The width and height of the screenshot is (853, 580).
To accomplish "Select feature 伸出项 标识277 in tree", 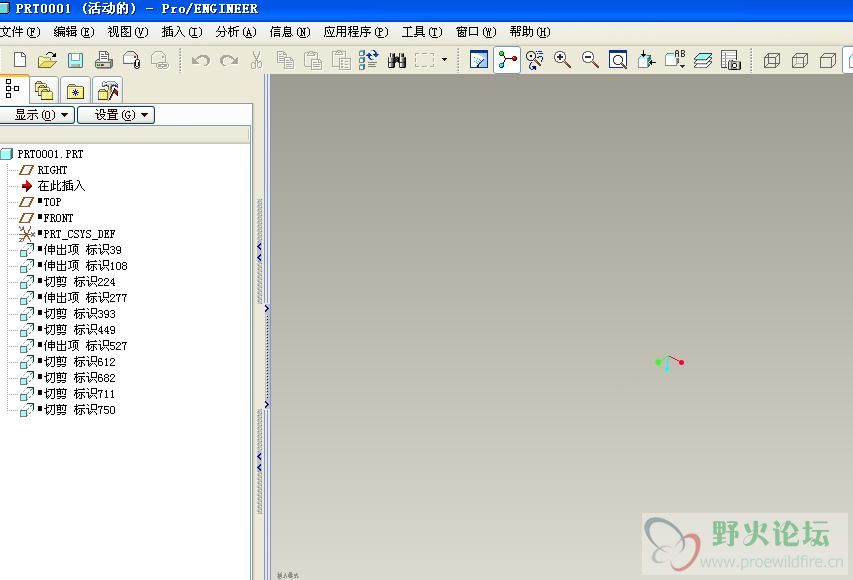I will click(x=85, y=298).
